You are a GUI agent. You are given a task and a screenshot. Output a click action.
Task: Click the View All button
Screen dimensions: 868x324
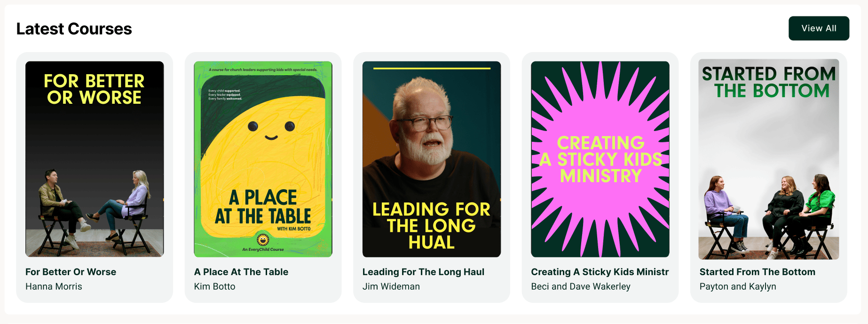[x=819, y=28]
